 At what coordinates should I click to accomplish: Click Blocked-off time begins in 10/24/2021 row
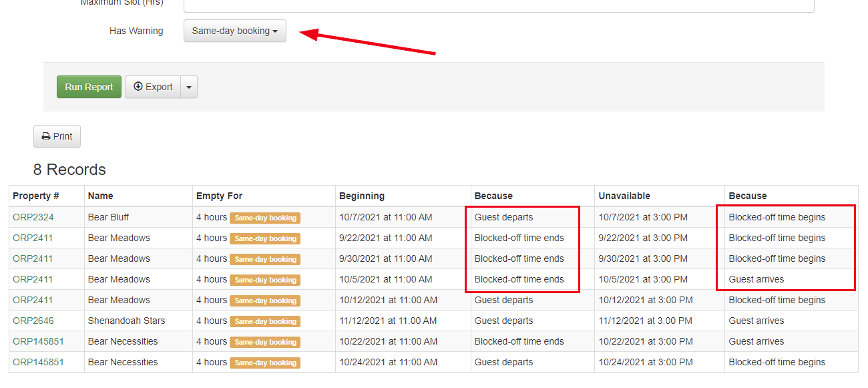[x=777, y=362]
